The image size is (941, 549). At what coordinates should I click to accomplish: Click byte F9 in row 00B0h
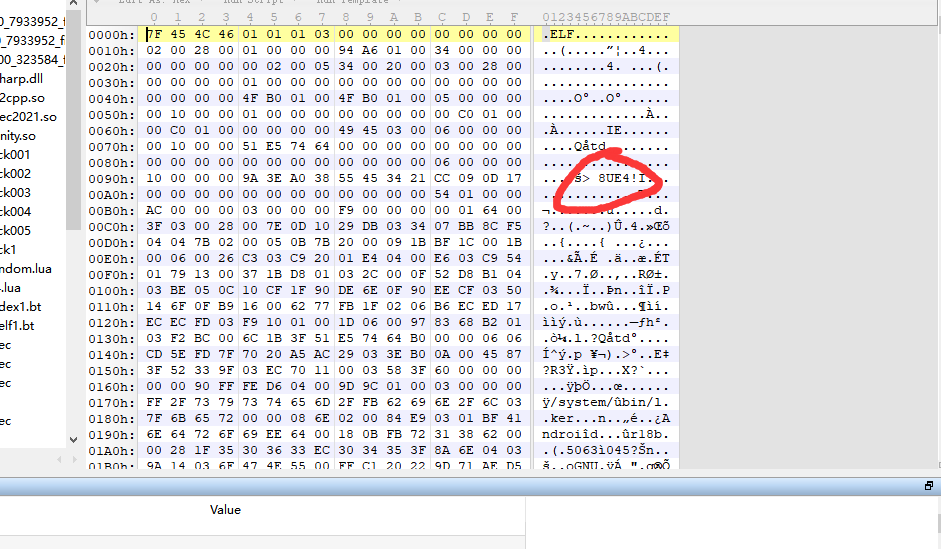(346, 210)
